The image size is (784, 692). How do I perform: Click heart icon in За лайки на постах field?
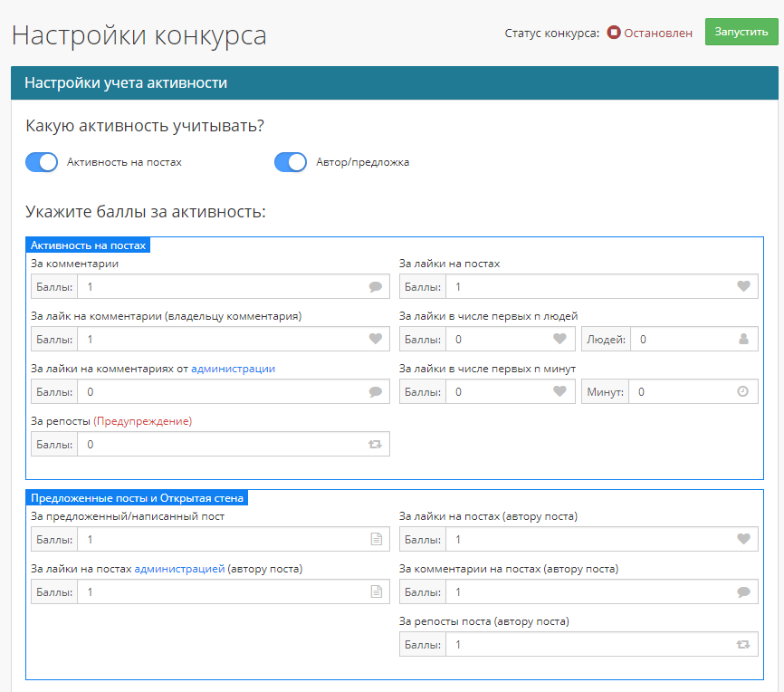coord(743,287)
